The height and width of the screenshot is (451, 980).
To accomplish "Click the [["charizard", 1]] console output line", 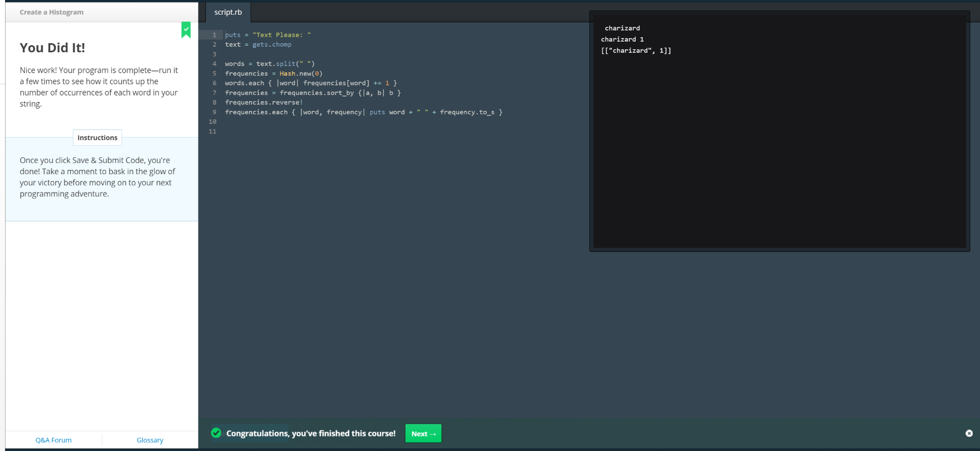I will coord(636,51).
